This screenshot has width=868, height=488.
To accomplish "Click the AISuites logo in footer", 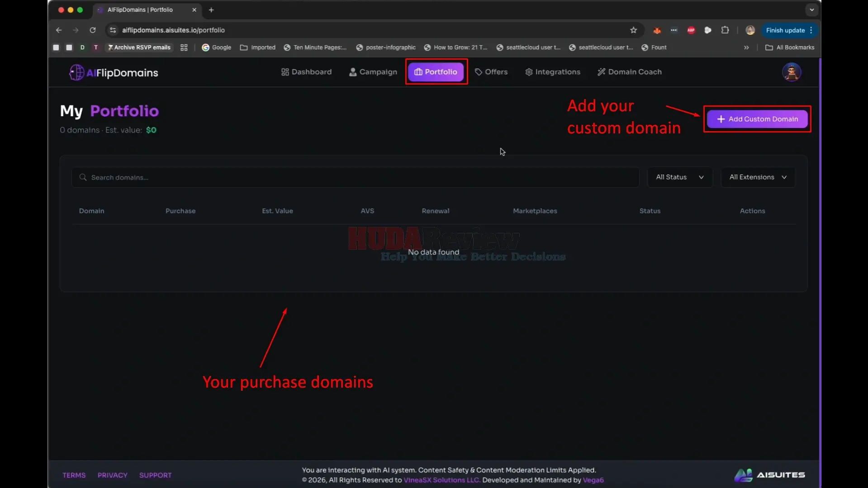I will 770,475.
